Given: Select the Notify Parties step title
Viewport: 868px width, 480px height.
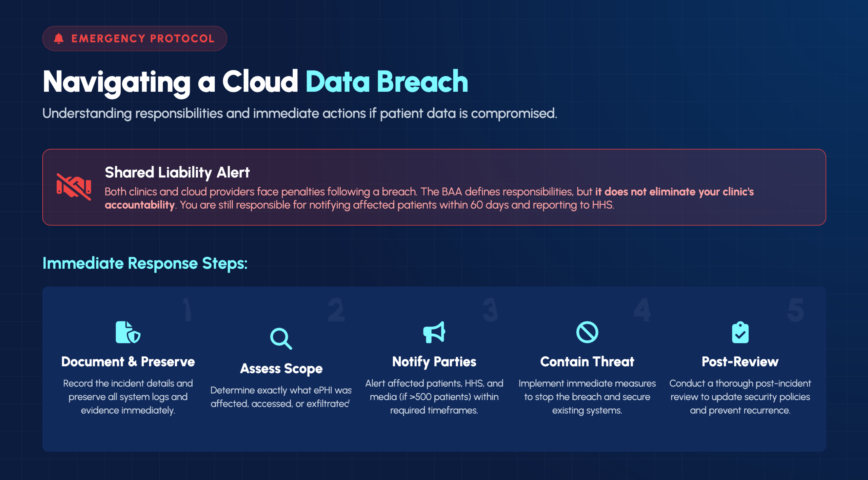Looking at the screenshot, I should click(x=434, y=362).
